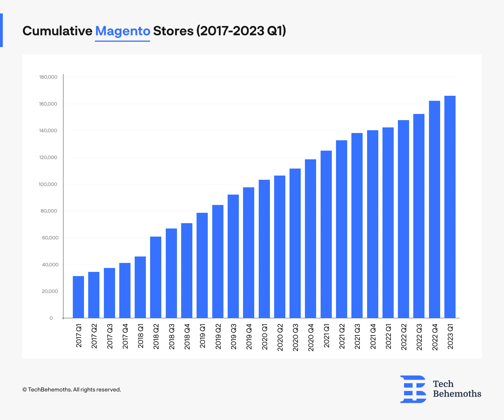Click the 180,000 y-axis label
The width and height of the screenshot is (504, 420).
[48, 77]
